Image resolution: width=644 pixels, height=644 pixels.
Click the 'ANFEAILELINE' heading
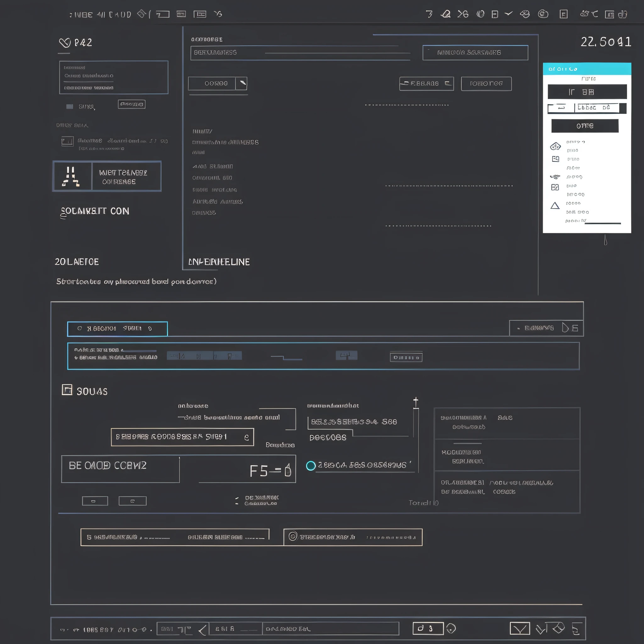(x=219, y=262)
